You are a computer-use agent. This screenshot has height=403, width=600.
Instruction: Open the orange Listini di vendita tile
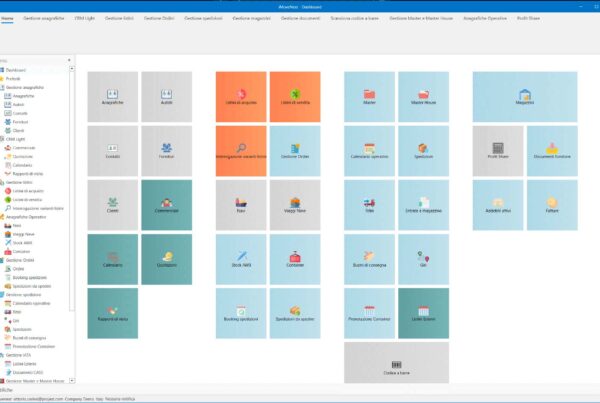tap(295, 97)
